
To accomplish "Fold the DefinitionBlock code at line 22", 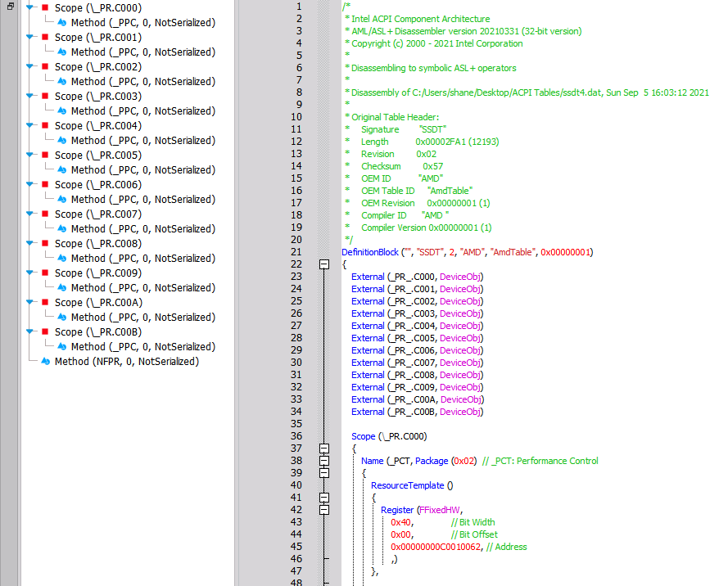I will [x=324, y=264].
